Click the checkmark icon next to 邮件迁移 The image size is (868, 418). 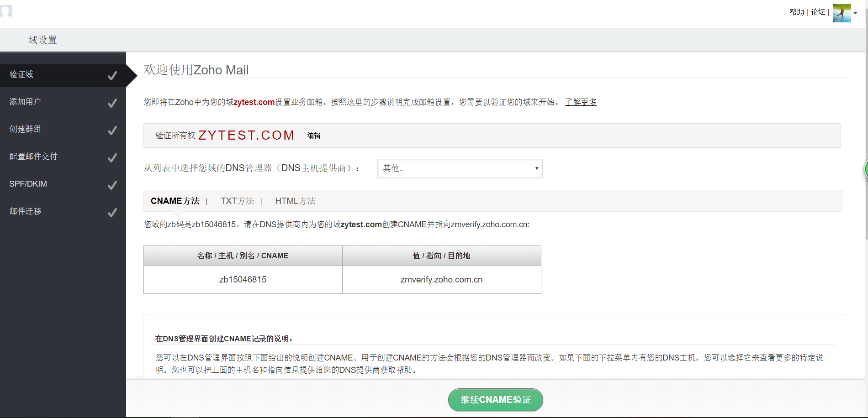(x=112, y=213)
